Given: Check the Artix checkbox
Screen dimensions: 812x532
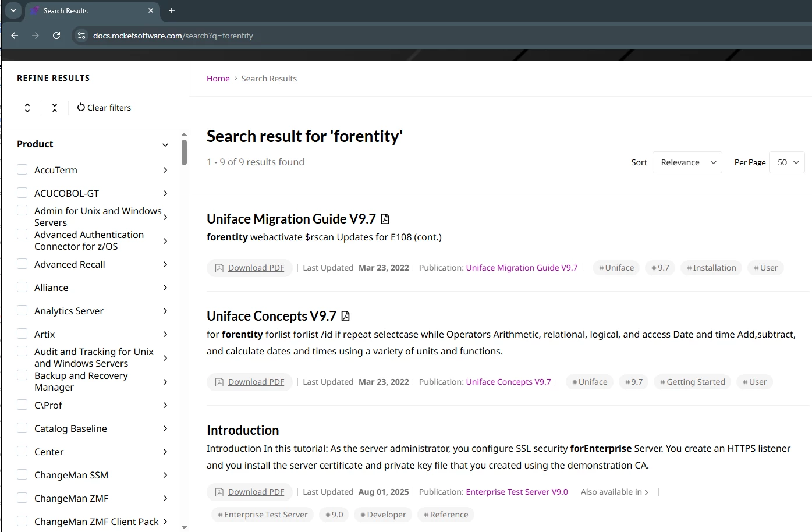Looking at the screenshot, I should (22, 334).
